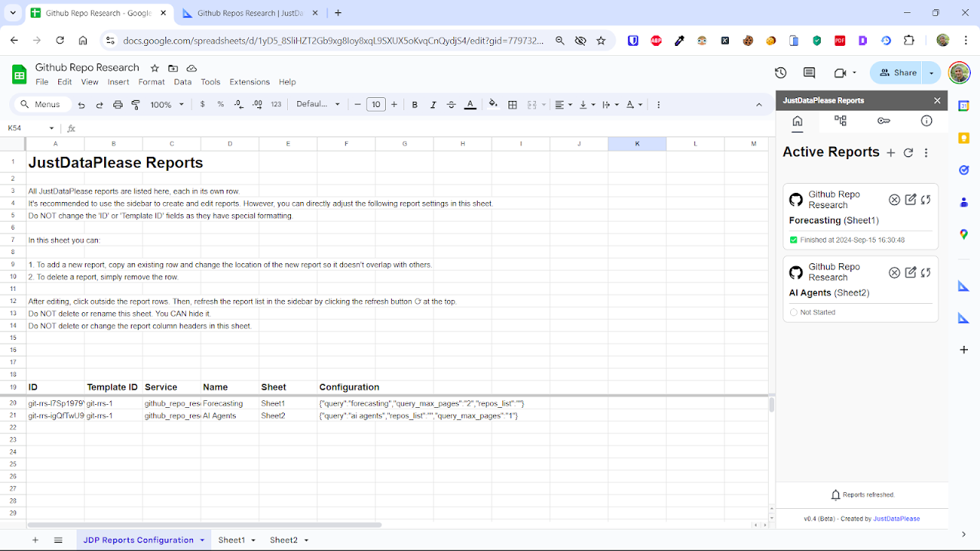
Task: Open the sidebar templates tree tab
Action: tap(841, 121)
